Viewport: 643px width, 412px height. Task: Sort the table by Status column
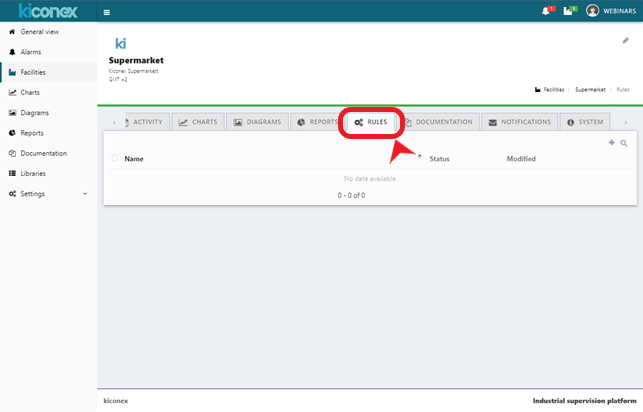pyautogui.click(x=439, y=158)
